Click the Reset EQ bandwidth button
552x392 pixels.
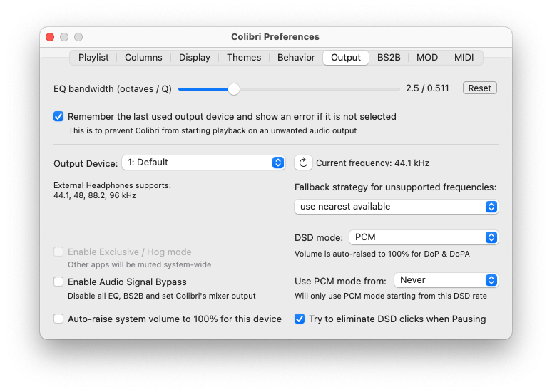pos(479,88)
